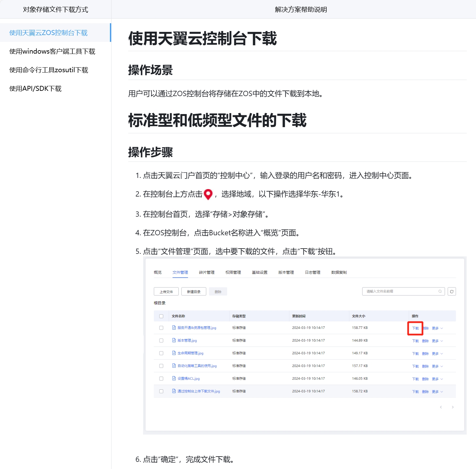Click file icon beside 通过控制台上传下载文件.jpg

174,391
